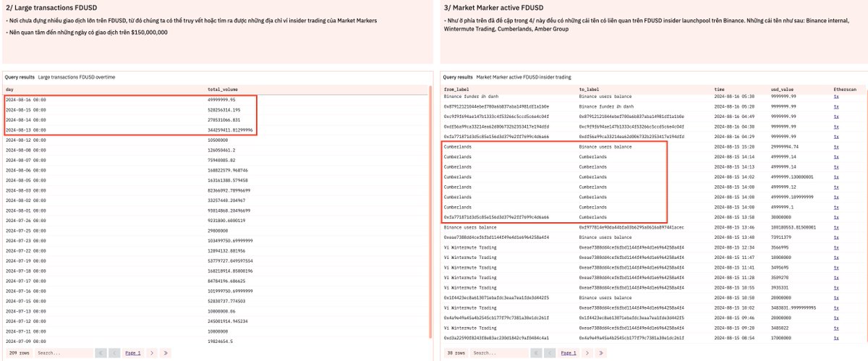Open tx link for 2024-08-15 10:02 row
The width and height of the screenshot is (868, 361).
836,307
